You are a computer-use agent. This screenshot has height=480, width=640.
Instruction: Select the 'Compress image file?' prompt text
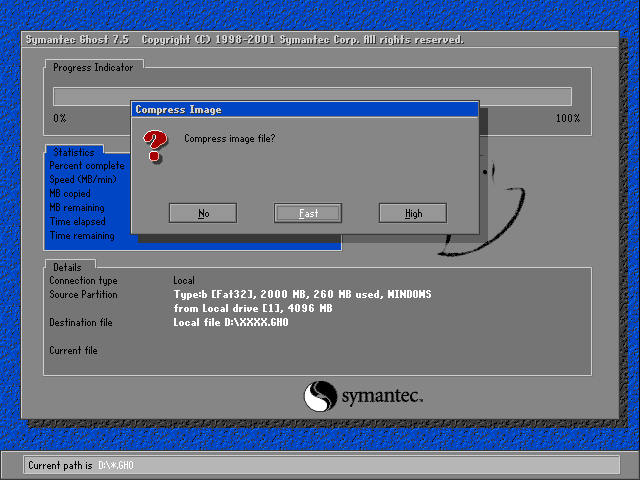pos(230,139)
